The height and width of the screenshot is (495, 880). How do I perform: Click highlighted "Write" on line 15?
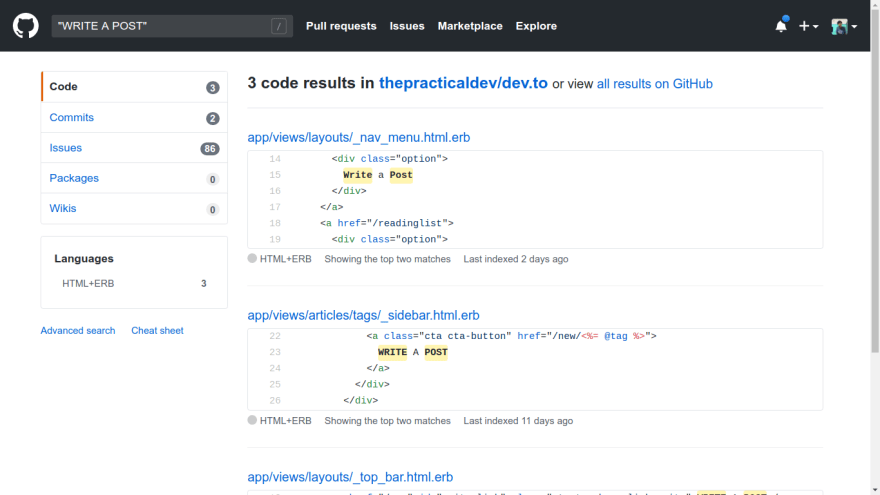coord(358,175)
